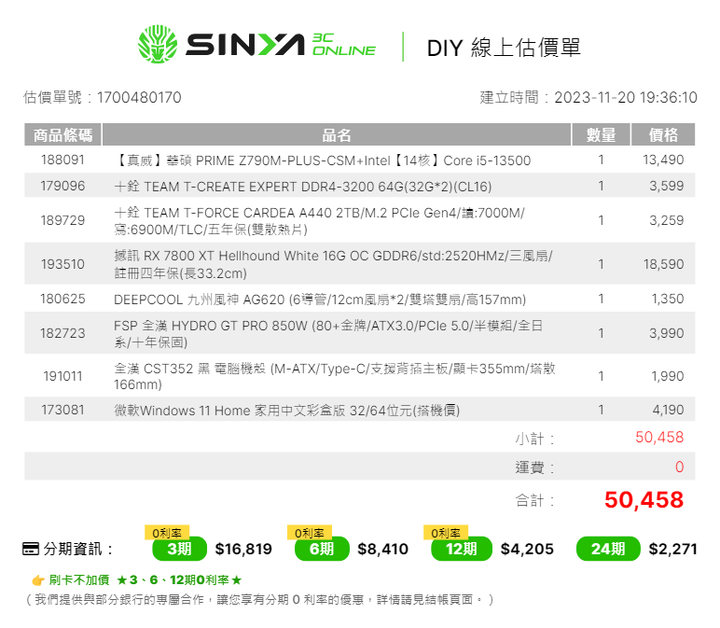The width and height of the screenshot is (720, 628).
Task: Click the RX 7800 XT Hellhound product name
Action: click(x=333, y=264)
